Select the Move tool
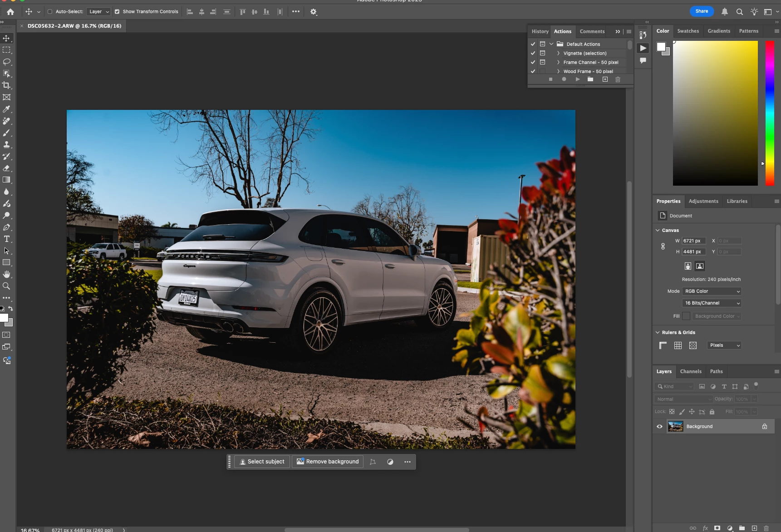The image size is (781, 532). (x=6, y=38)
